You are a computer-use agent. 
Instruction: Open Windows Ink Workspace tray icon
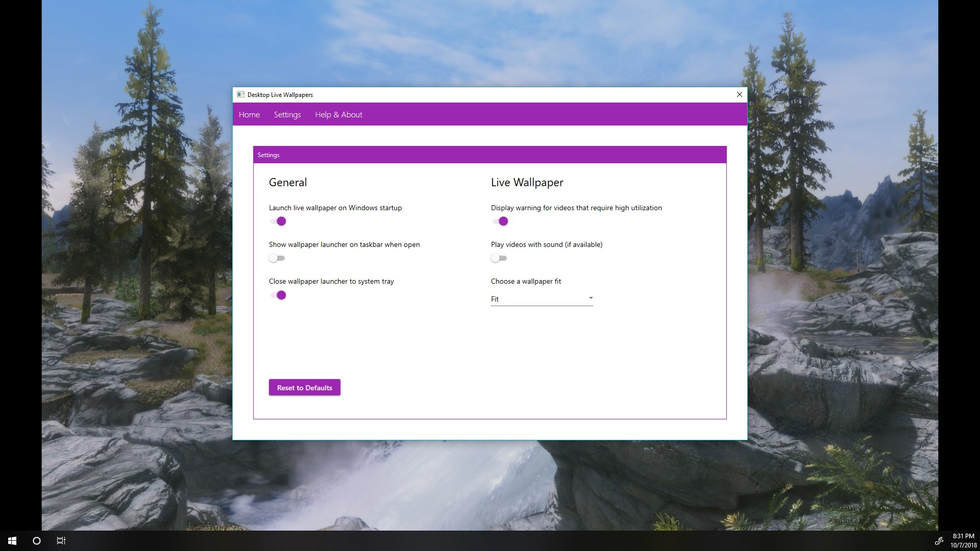(x=939, y=541)
